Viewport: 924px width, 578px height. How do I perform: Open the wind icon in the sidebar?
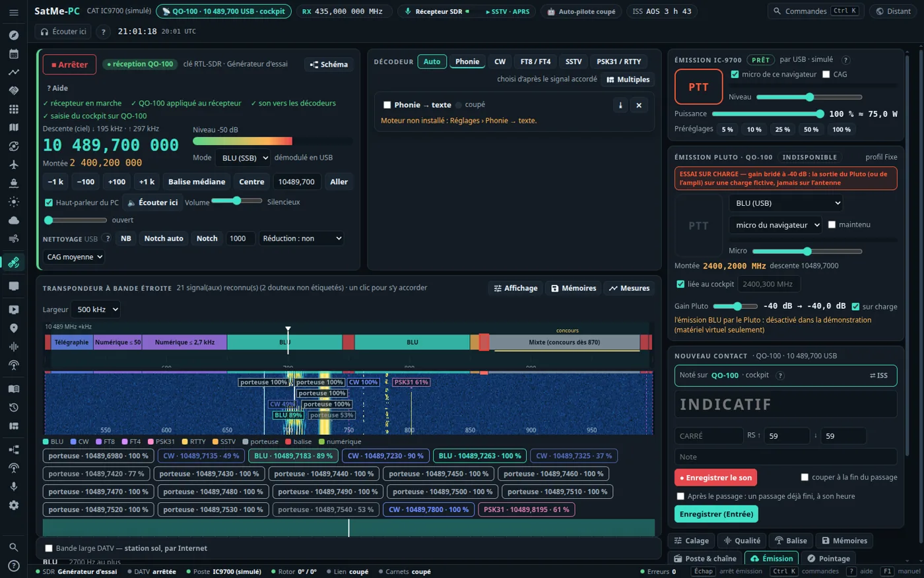(x=13, y=238)
